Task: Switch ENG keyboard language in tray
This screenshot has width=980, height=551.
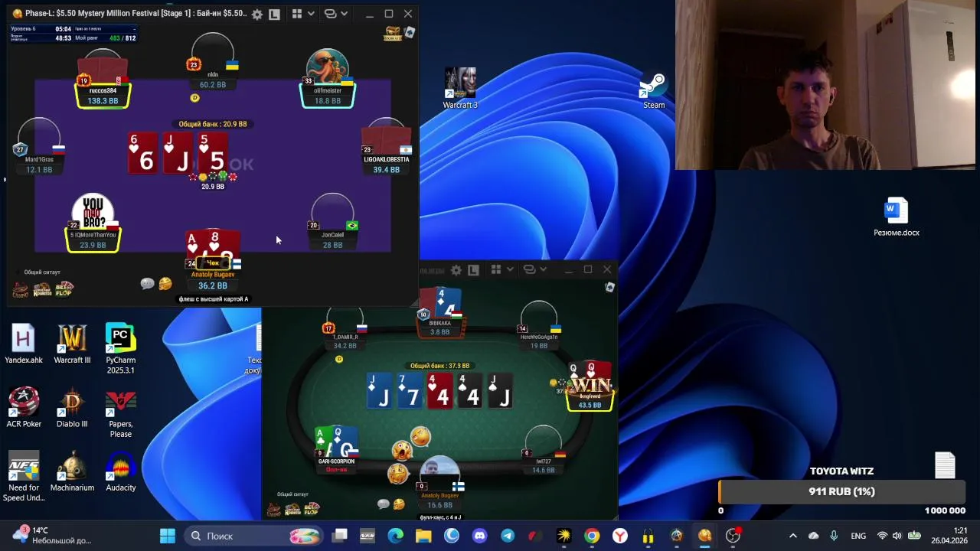Action: tap(858, 536)
